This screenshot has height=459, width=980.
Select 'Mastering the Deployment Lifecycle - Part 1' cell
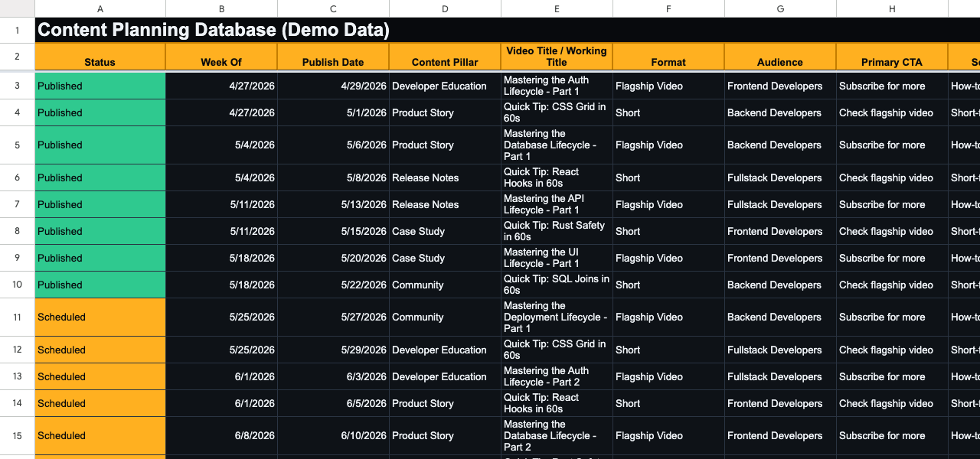pos(557,317)
